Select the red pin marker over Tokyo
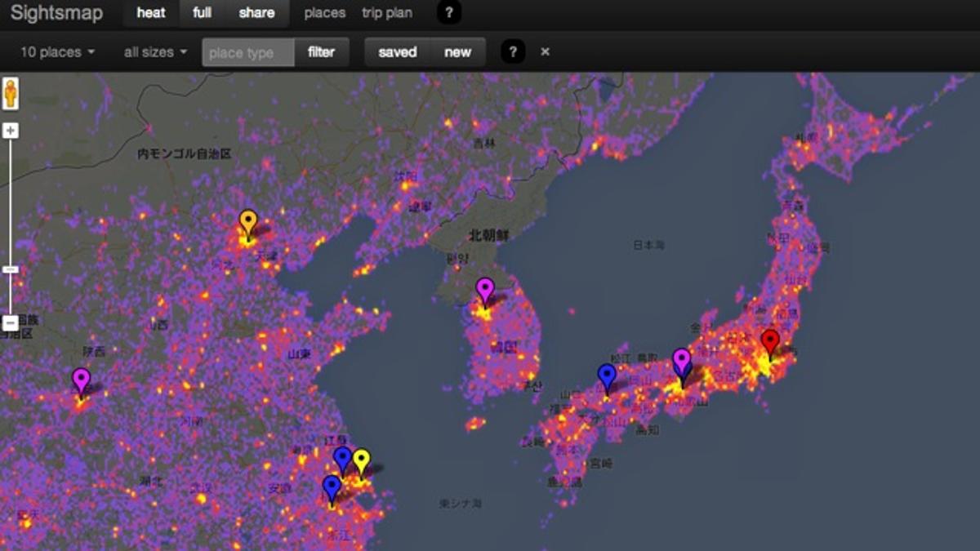Viewport: 980px width, 551px height. point(769,343)
